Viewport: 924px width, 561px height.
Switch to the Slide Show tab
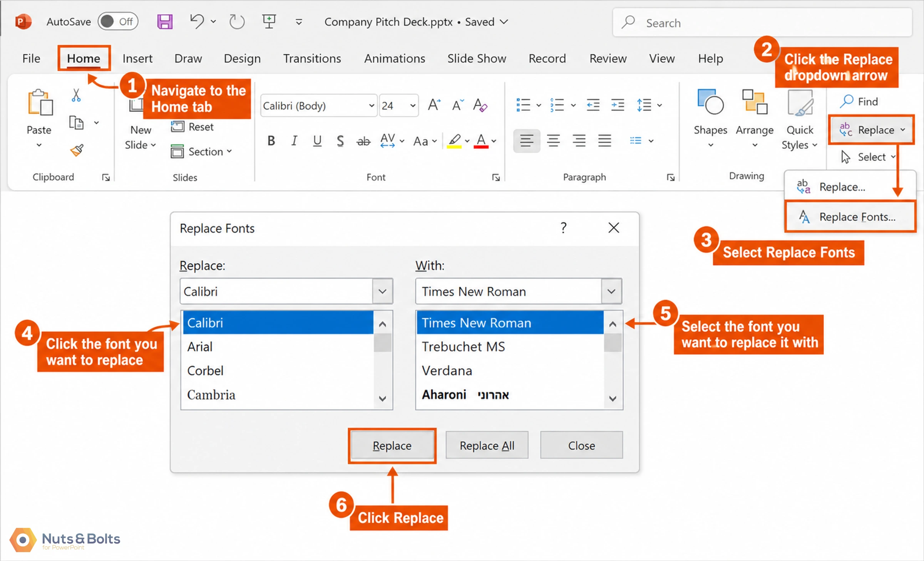coord(477,58)
